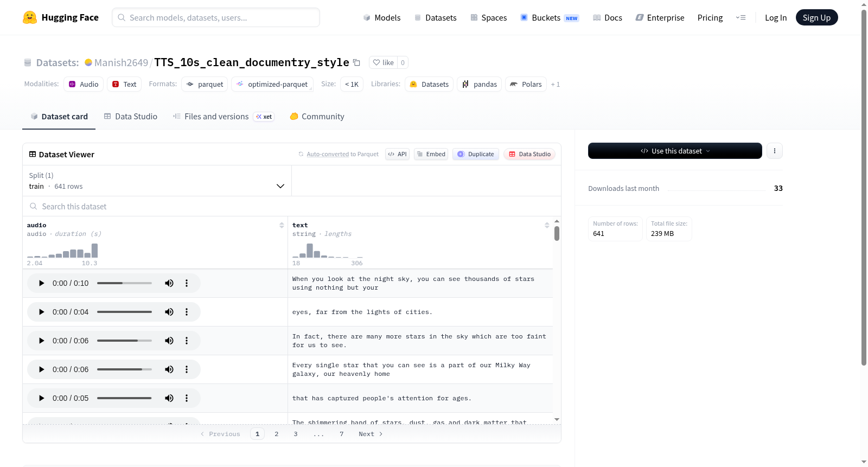Open Data Studio from viewer header

point(529,154)
